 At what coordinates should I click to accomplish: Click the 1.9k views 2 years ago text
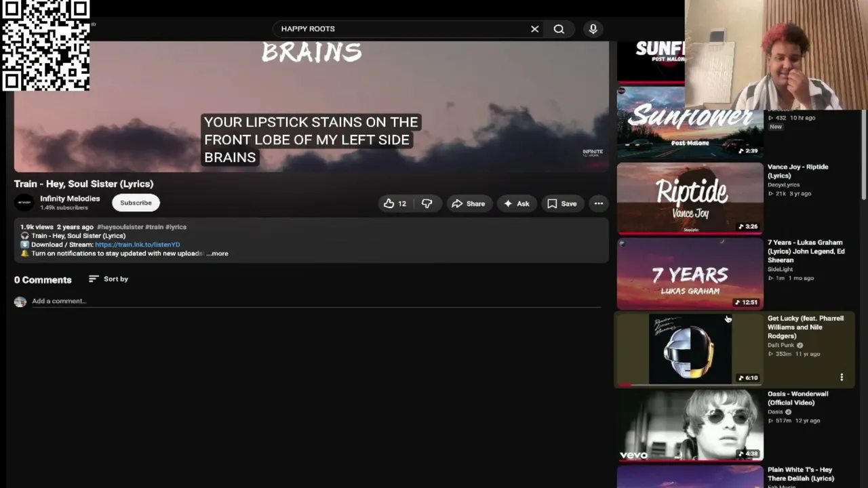click(x=57, y=227)
